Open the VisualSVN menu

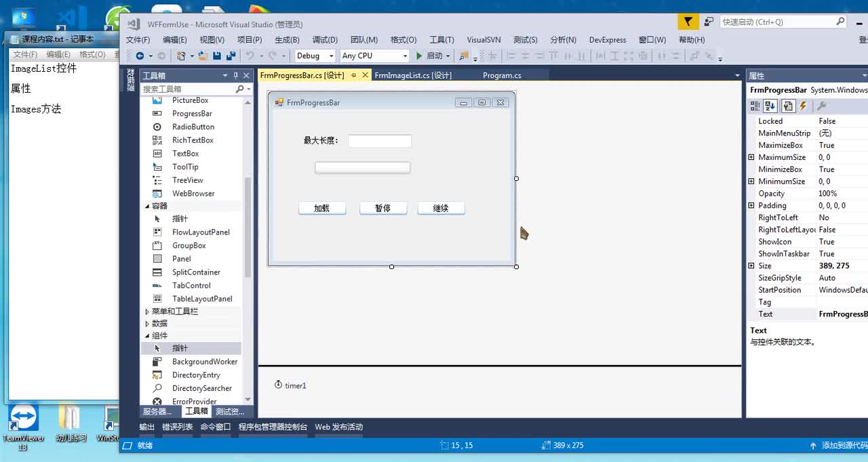coord(484,40)
